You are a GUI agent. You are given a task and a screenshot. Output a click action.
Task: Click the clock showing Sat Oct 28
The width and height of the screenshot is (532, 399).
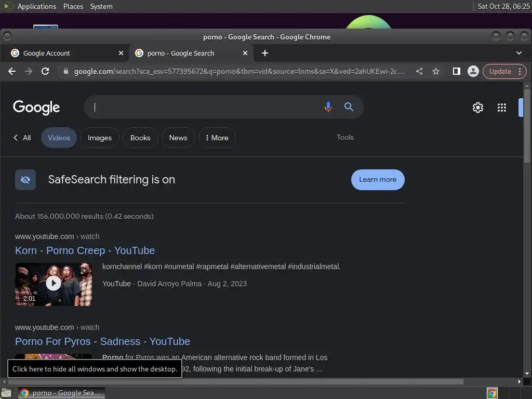click(x=503, y=6)
